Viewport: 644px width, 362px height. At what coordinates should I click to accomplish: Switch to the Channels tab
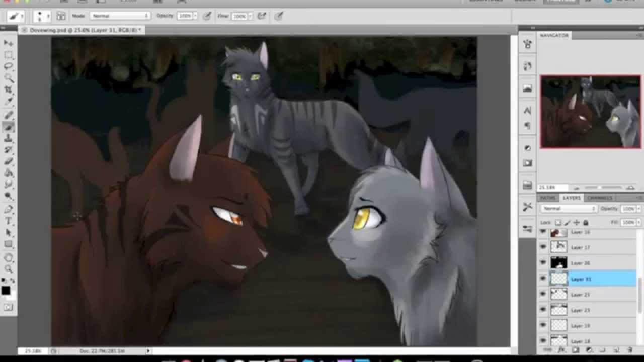pos(599,198)
